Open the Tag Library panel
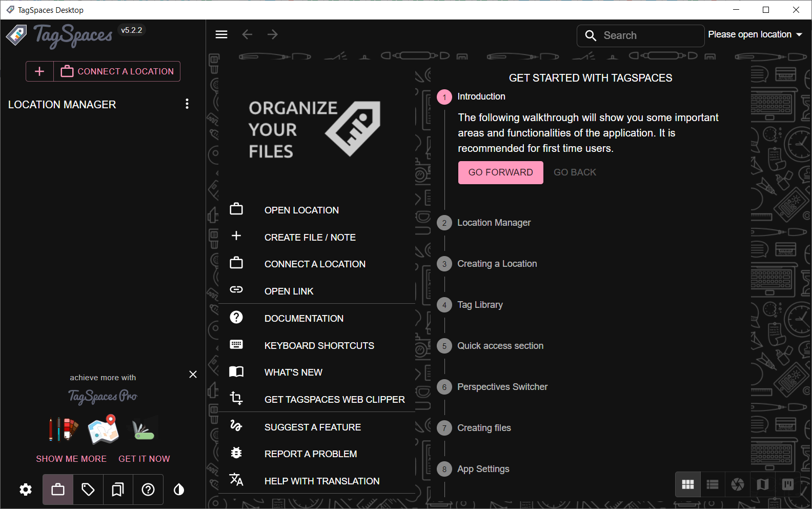 click(x=88, y=490)
